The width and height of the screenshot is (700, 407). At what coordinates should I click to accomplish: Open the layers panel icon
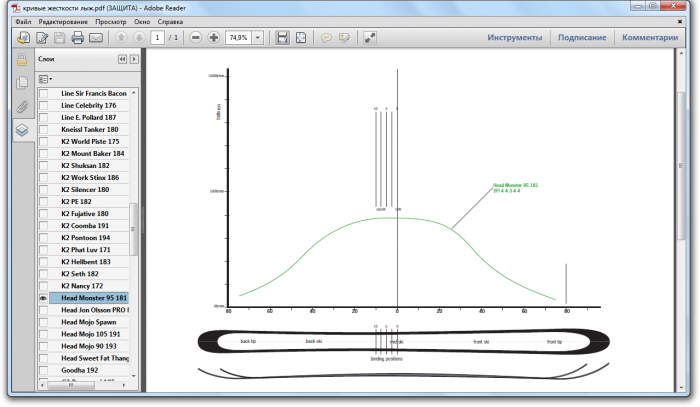tap(22, 130)
